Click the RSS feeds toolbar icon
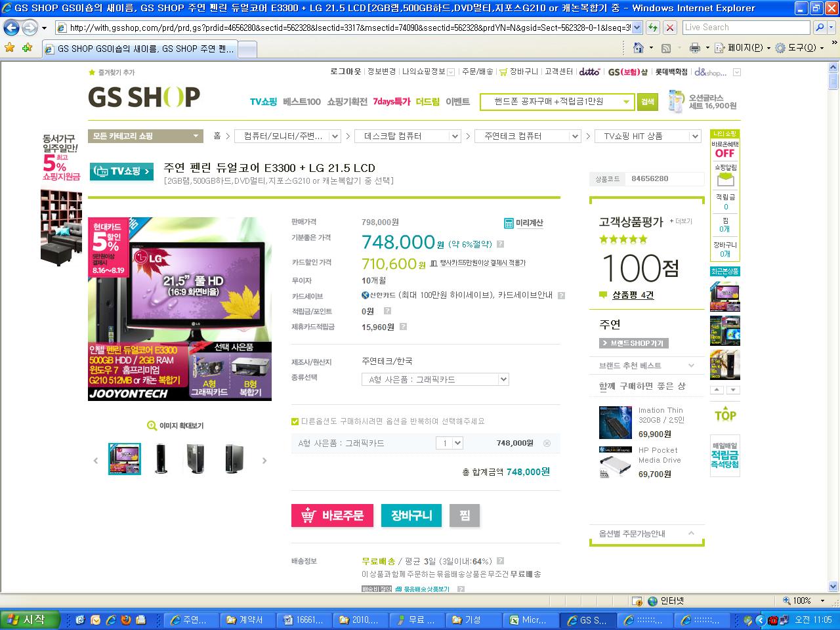 (666, 48)
